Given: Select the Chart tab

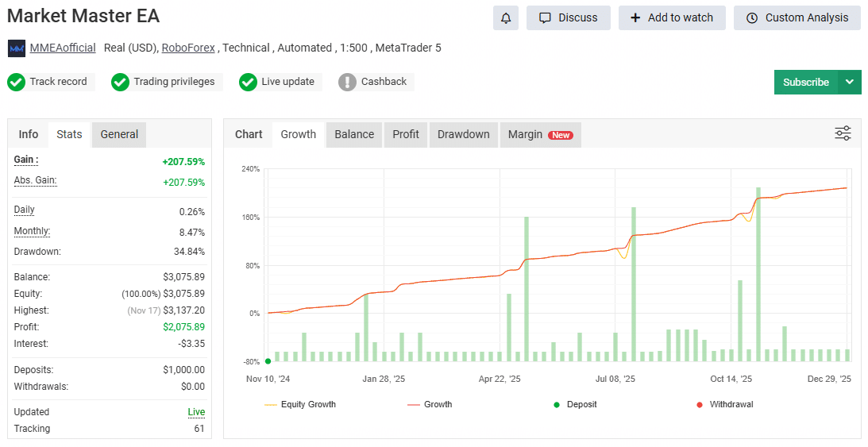Looking at the screenshot, I should tap(249, 134).
